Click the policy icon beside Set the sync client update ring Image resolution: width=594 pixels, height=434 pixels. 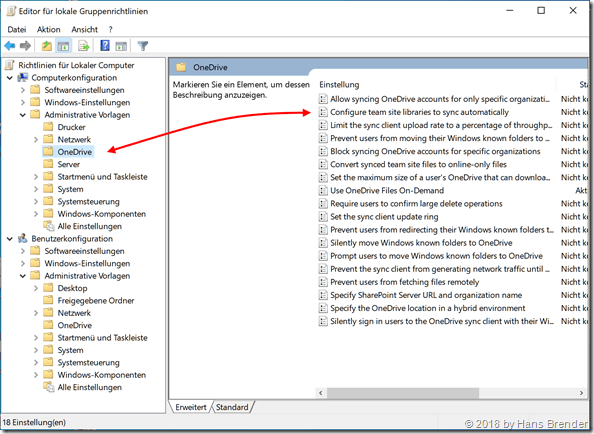pyautogui.click(x=323, y=217)
